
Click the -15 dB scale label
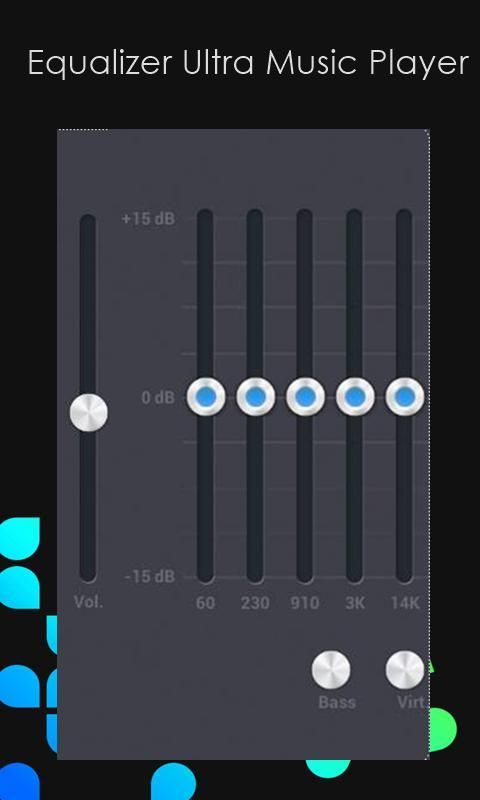[149, 577]
